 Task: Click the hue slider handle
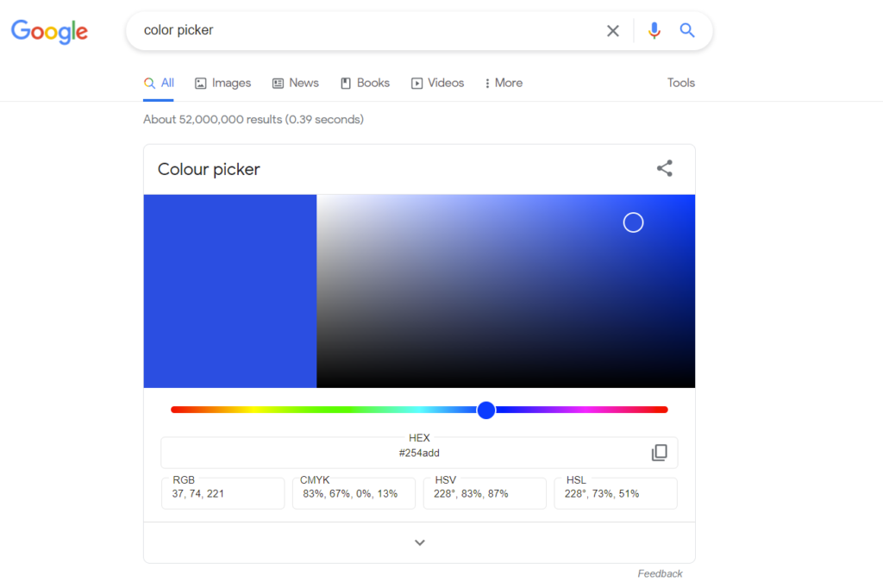tap(486, 410)
